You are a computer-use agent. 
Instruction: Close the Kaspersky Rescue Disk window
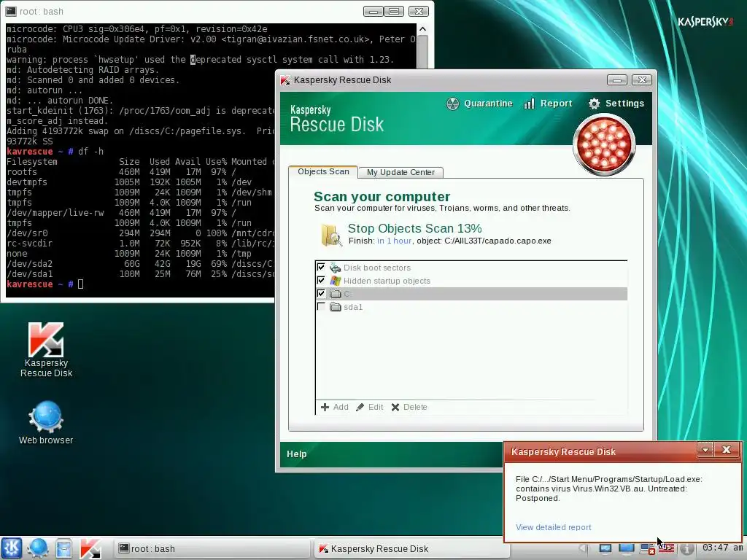642,80
